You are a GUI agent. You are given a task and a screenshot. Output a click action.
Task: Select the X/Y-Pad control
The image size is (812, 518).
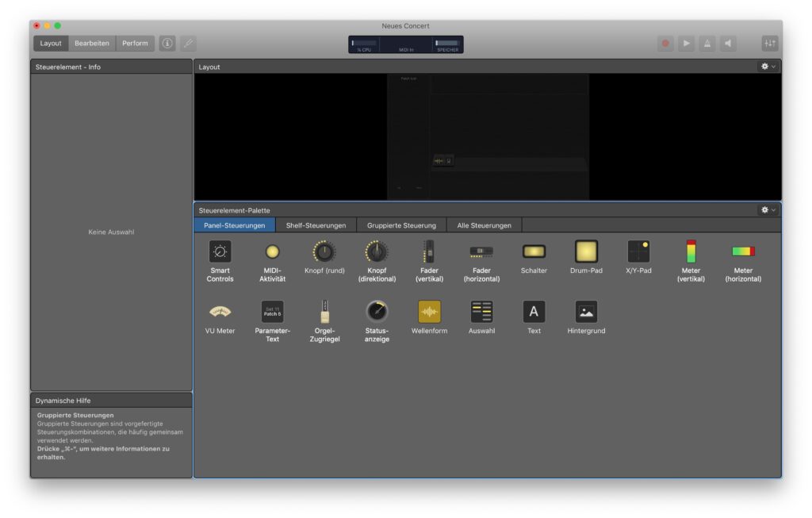tap(638, 251)
